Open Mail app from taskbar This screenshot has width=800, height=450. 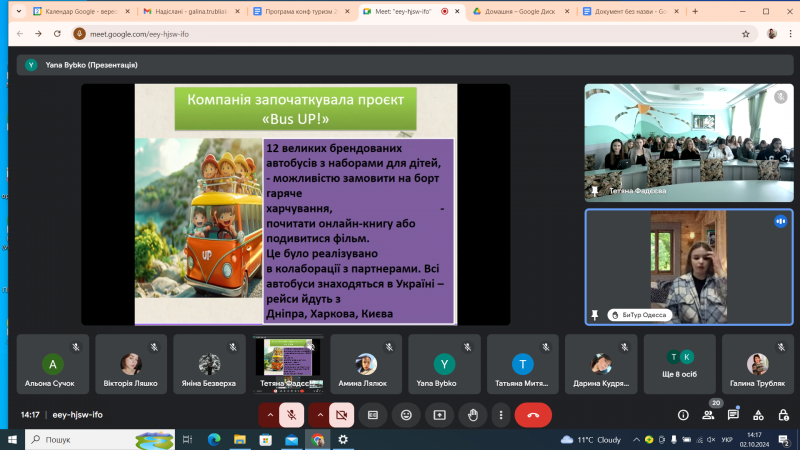pos(291,439)
